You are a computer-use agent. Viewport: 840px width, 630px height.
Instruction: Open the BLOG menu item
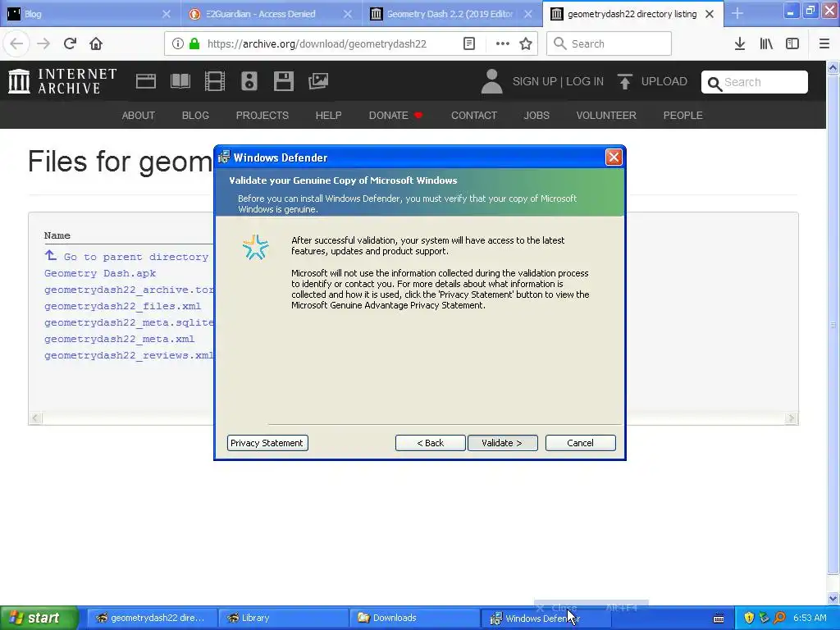pyautogui.click(x=195, y=115)
